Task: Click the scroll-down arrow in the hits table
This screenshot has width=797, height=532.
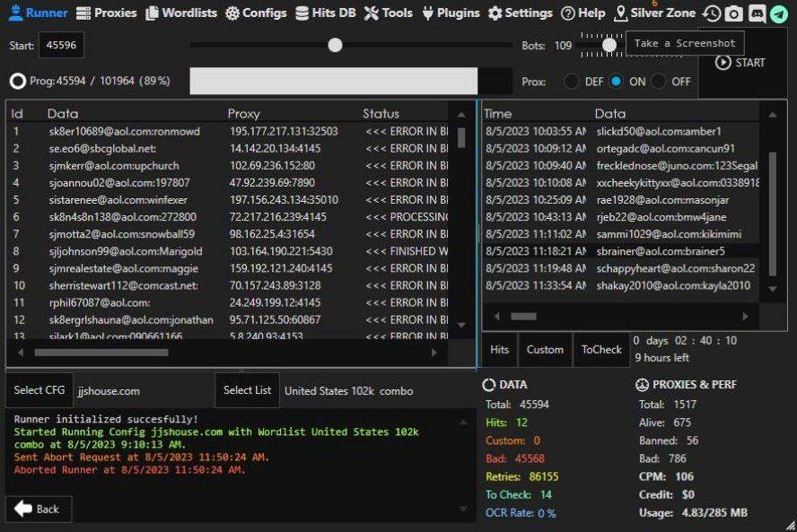Action: click(772, 289)
